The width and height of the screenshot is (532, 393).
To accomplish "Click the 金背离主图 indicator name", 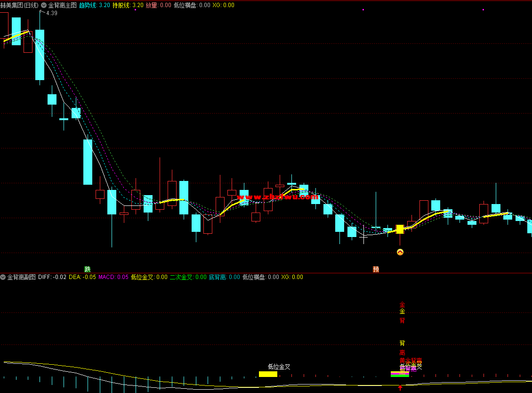I will (x=63, y=5).
